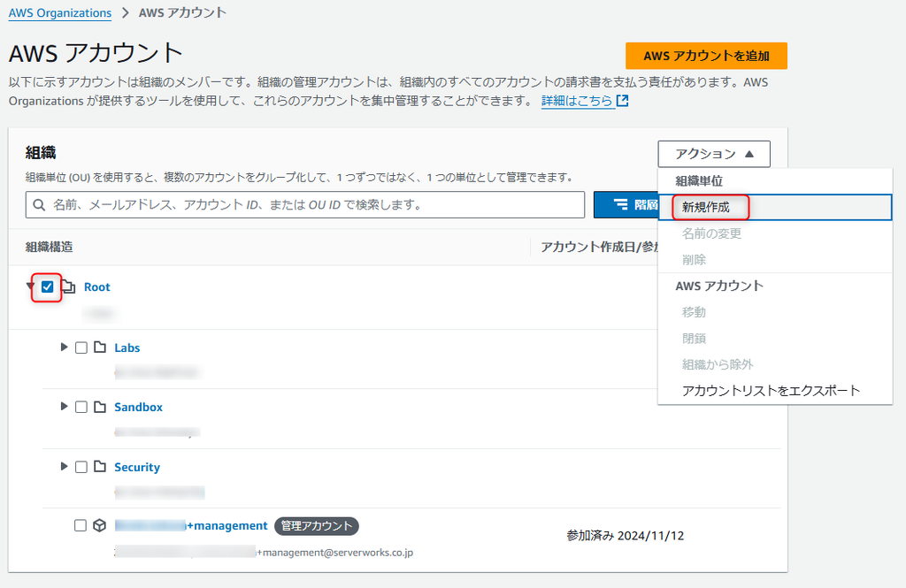
Task: Click the 組織構造 column header
Action: click(50, 247)
